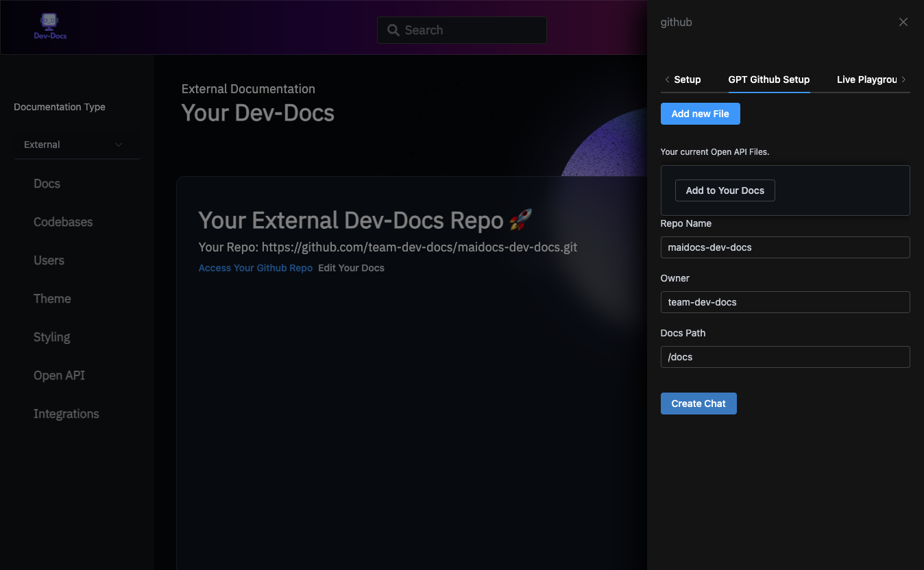This screenshot has width=924, height=570.
Task: Click the Docs Path input field
Action: (x=785, y=357)
